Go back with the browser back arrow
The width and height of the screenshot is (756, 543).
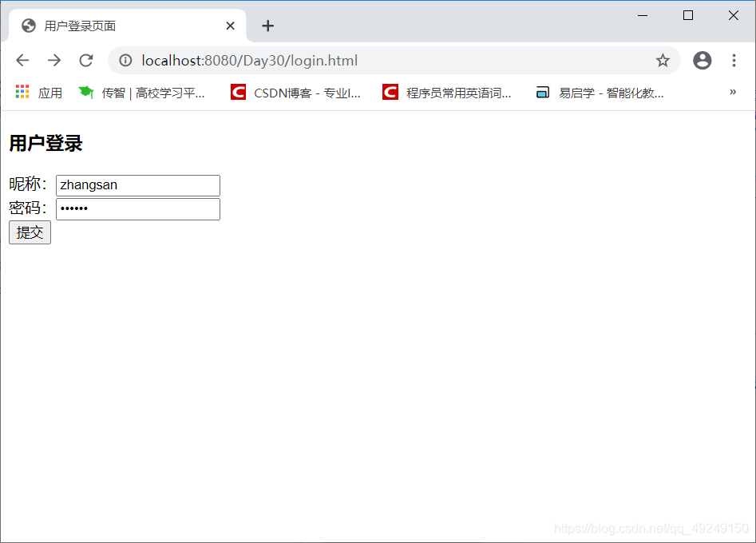[22, 60]
